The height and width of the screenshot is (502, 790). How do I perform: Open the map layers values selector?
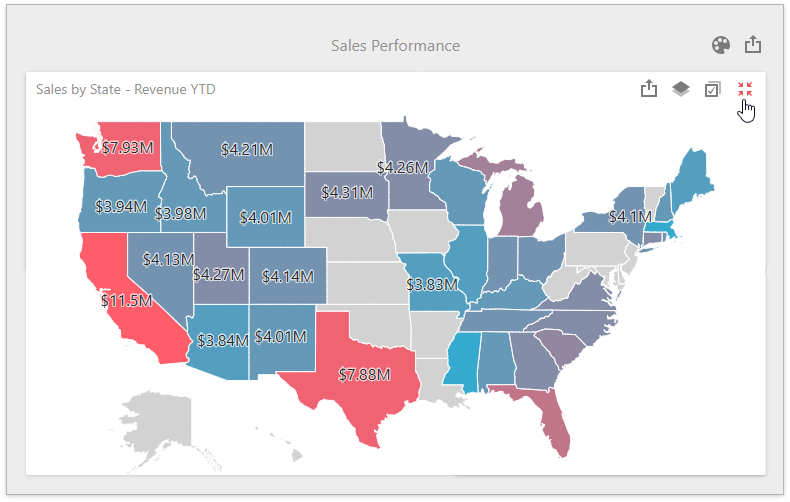pyautogui.click(x=681, y=89)
